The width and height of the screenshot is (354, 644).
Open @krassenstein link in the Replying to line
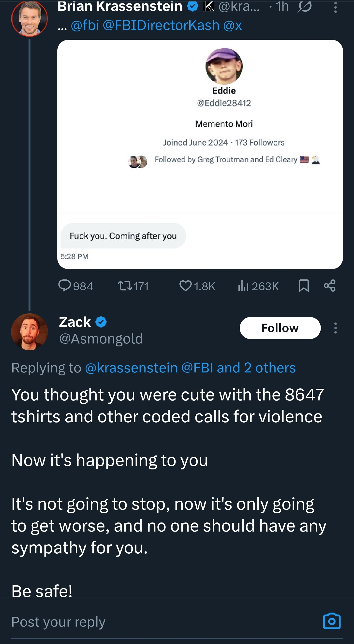131,368
